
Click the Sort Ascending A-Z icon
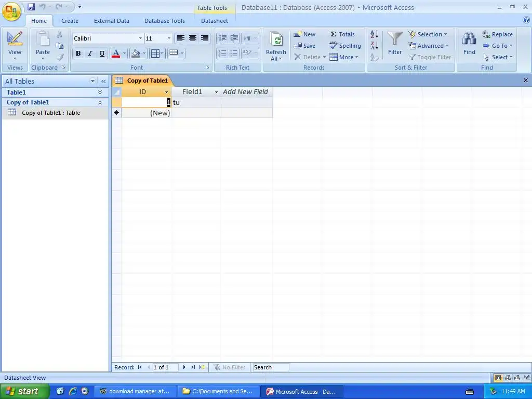pyautogui.click(x=374, y=34)
